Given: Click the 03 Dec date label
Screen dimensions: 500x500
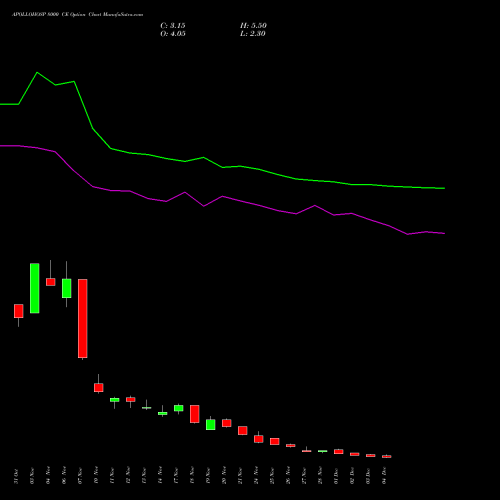Looking at the screenshot, I should point(368,476).
